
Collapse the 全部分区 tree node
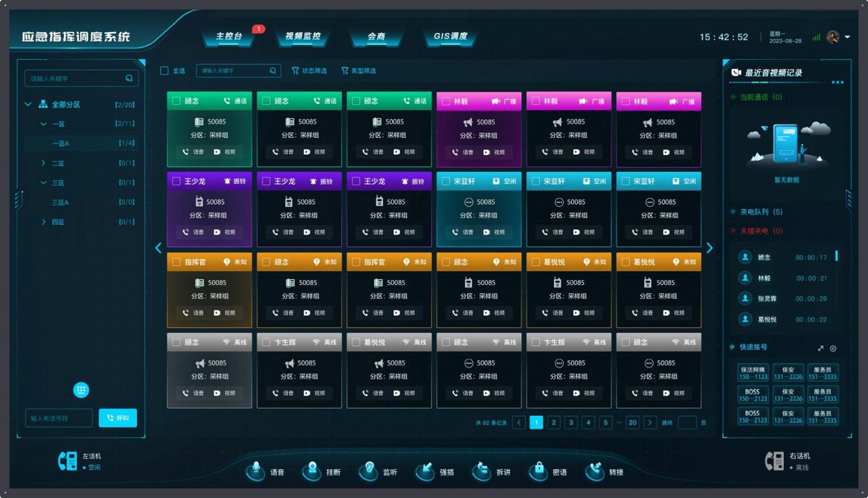(x=28, y=104)
